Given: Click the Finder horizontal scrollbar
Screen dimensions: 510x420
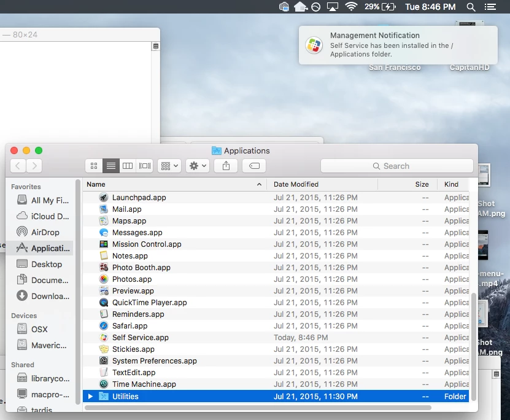Looking at the screenshot, I should click(x=258, y=408).
